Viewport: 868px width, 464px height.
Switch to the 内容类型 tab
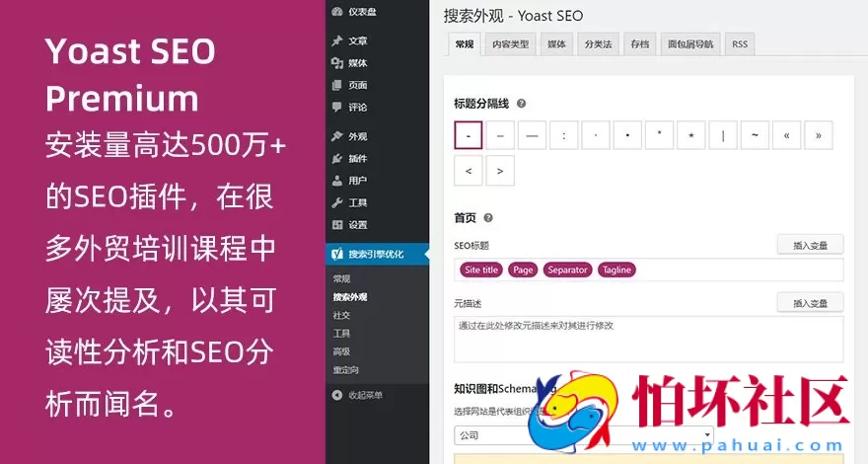(510, 44)
